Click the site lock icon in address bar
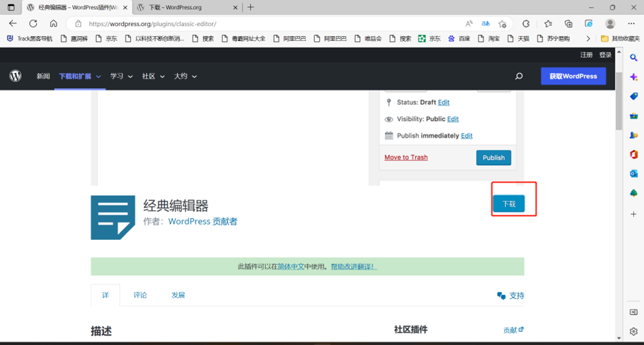The height and width of the screenshot is (345, 644). (x=79, y=24)
